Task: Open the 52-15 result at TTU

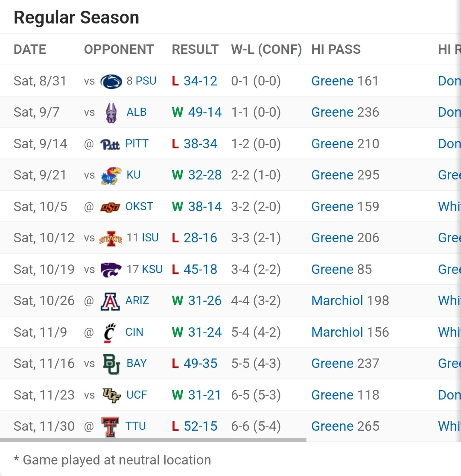Action: pos(201,426)
